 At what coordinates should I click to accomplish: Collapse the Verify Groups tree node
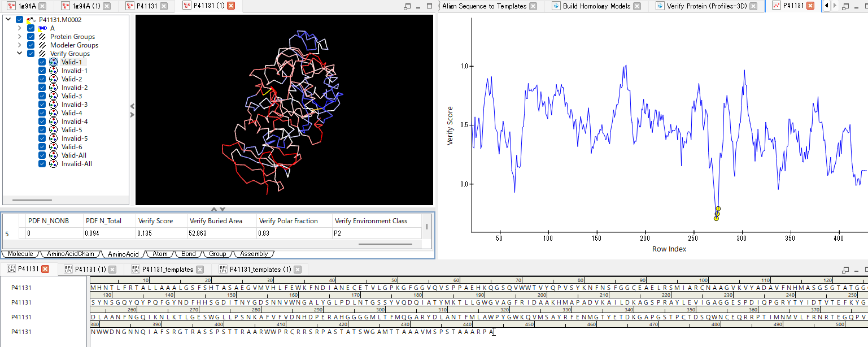click(x=20, y=54)
